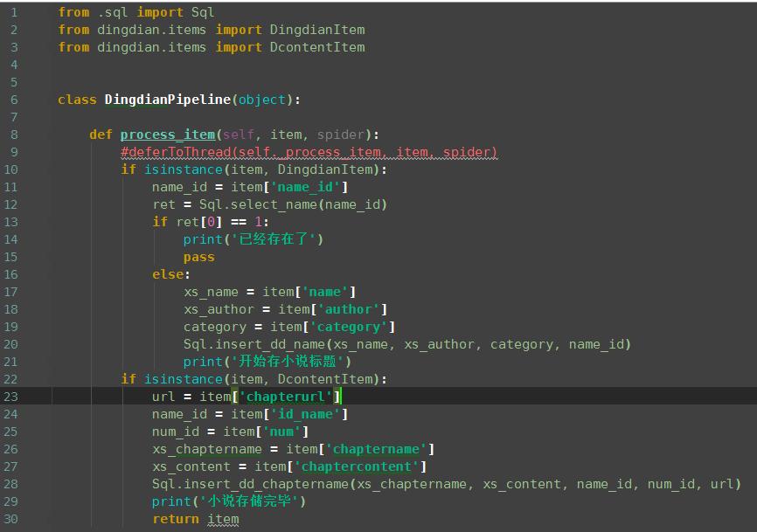Click line number 30 in the gutter
The width and height of the screenshot is (757, 532).
[10, 519]
